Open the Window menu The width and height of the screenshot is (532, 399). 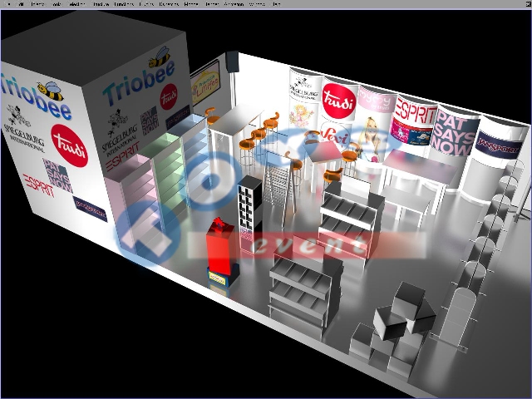tap(257, 4)
